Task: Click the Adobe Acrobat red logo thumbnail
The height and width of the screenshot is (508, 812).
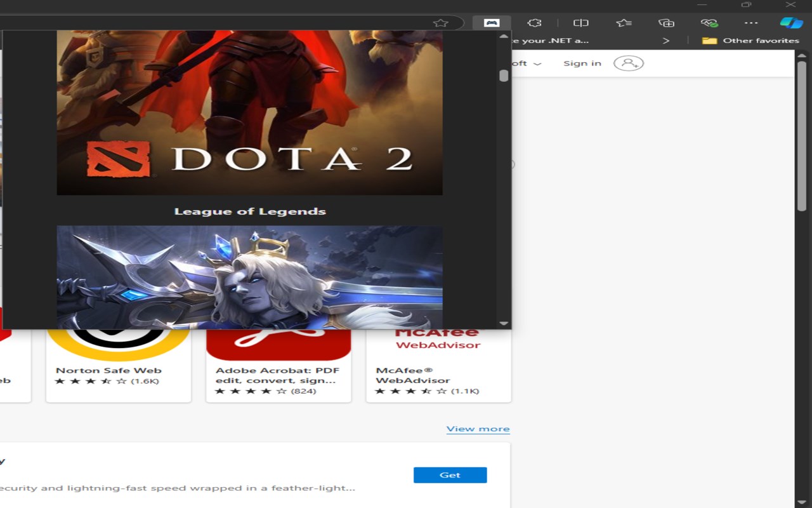Action: pos(278,345)
